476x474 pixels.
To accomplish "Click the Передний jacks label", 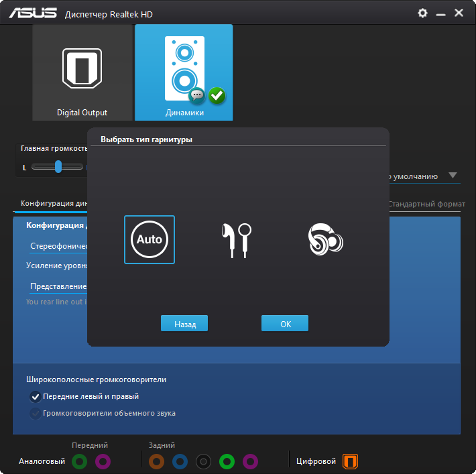I will [90, 445].
